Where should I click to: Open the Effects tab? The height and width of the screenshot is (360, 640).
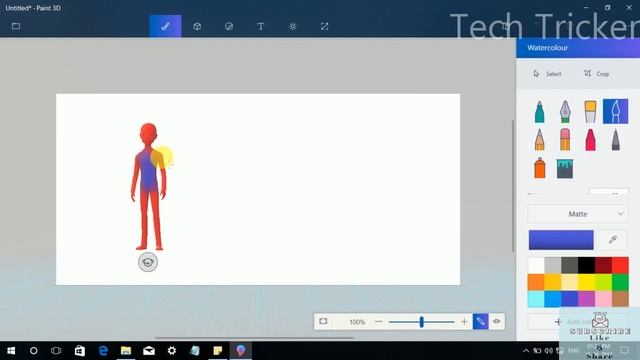pyautogui.click(x=293, y=26)
